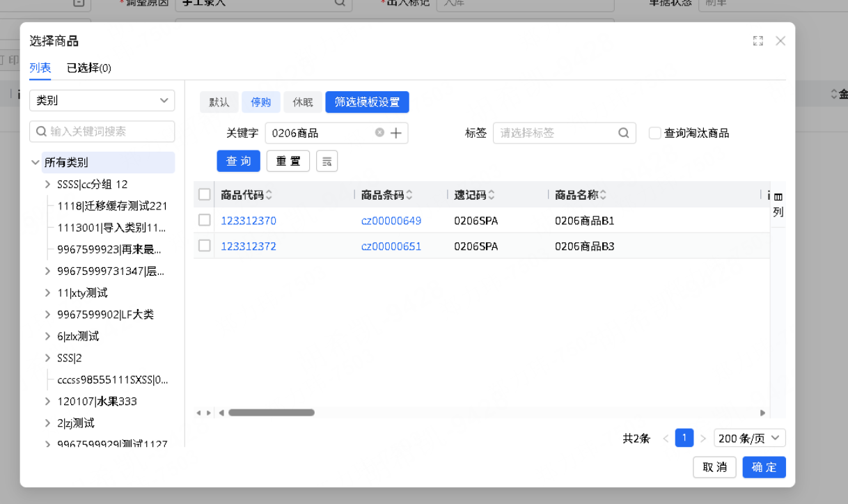Image resolution: width=848 pixels, height=504 pixels.
Task: Click product name 0206商品B1
Action: pyautogui.click(x=585, y=221)
